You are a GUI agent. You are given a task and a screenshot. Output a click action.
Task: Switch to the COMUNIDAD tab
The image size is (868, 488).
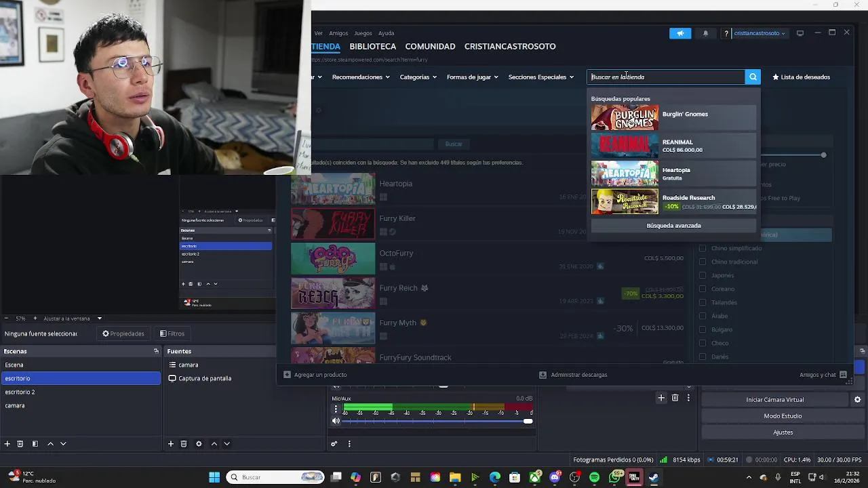coord(430,46)
